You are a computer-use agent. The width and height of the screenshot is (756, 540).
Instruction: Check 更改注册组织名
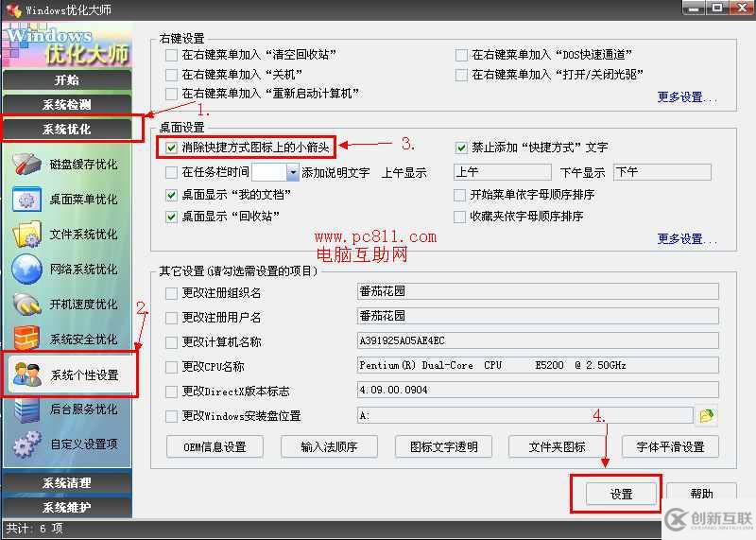[x=171, y=293]
